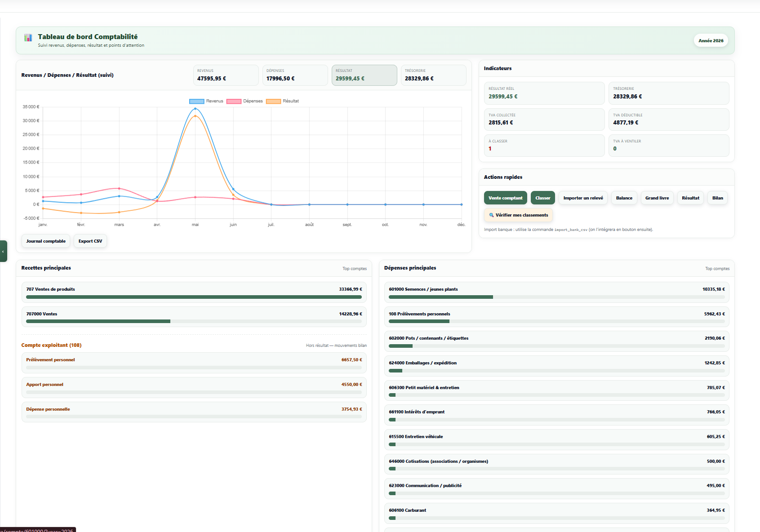This screenshot has width=760, height=532.
Task: Open Importer un relevé
Action: tap(583, 198)
